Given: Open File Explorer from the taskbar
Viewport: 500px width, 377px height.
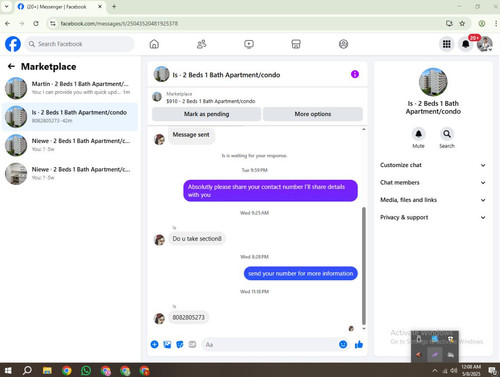Looking at the screenshot, I should (x=47, y=370).
